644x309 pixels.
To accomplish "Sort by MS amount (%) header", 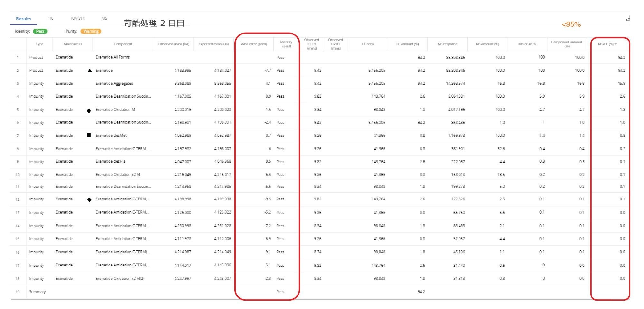I will click(488, 44).
